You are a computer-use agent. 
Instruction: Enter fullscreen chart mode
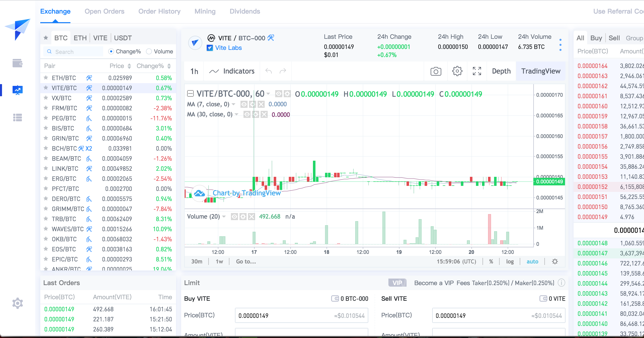(477, 71)
